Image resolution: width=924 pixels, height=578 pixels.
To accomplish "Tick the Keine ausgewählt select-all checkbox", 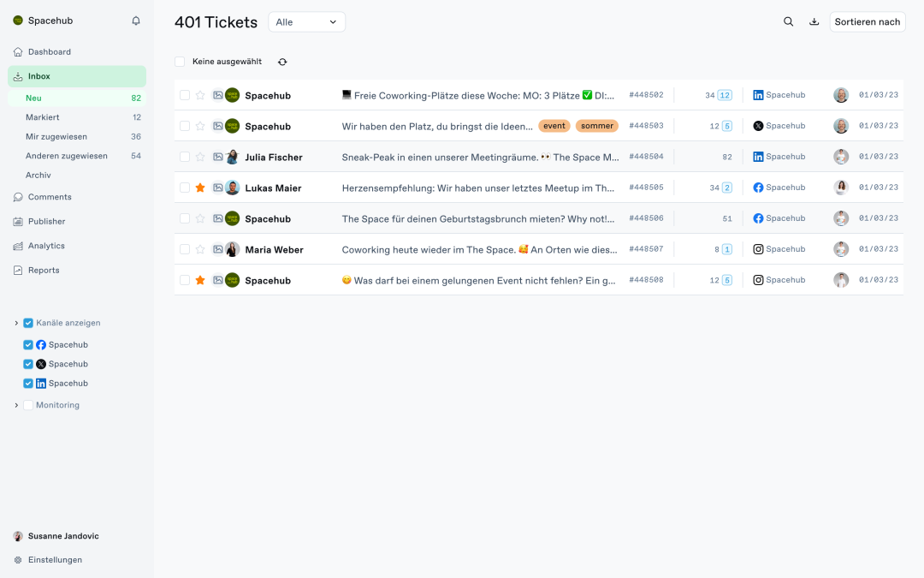I will [180, 62].
